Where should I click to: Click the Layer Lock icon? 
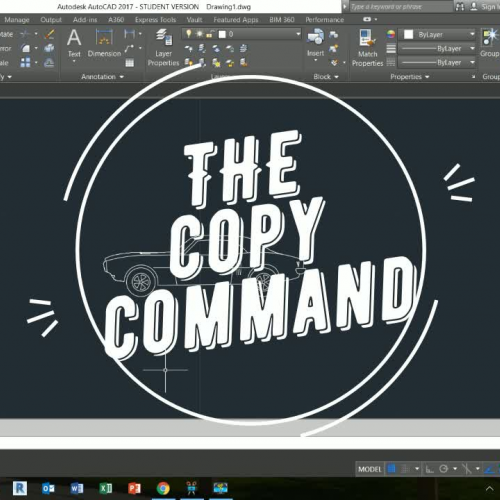click(230, 49)
